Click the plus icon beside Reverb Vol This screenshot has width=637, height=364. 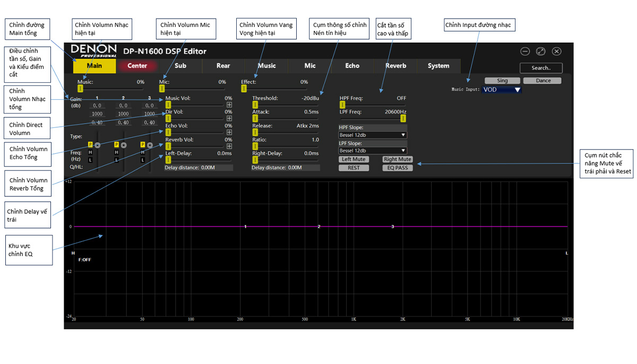[229, 146]
